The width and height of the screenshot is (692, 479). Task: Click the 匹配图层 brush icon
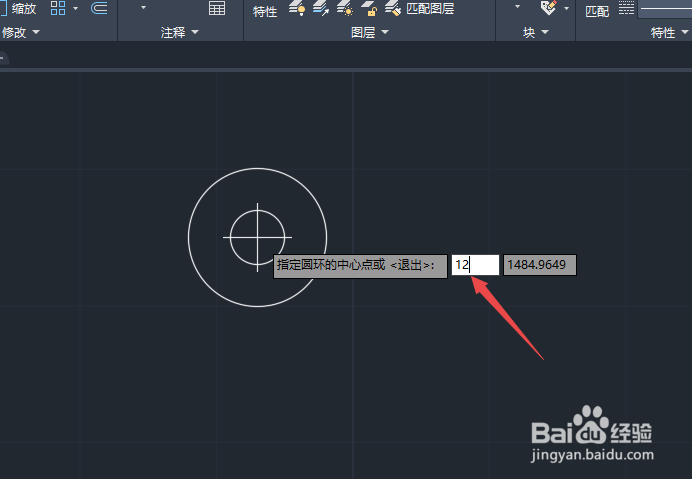(x=393, y=8)
